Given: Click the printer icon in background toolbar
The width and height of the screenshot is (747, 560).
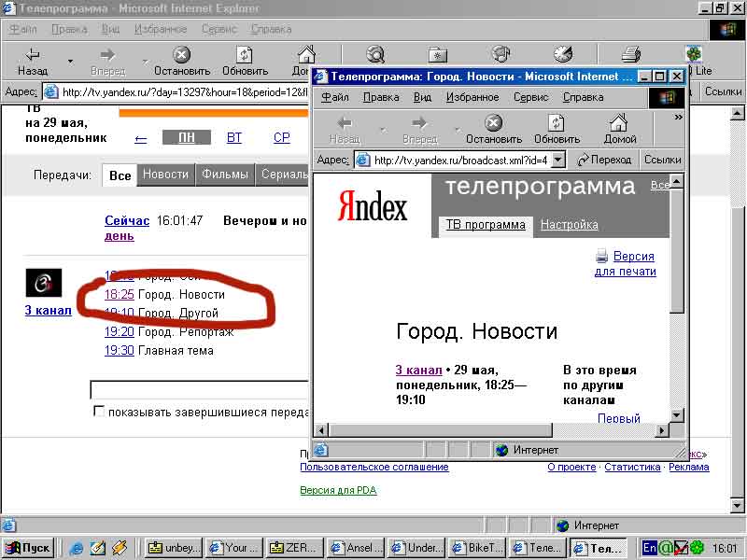Looking at the screenshot, I should coord(631,54).
